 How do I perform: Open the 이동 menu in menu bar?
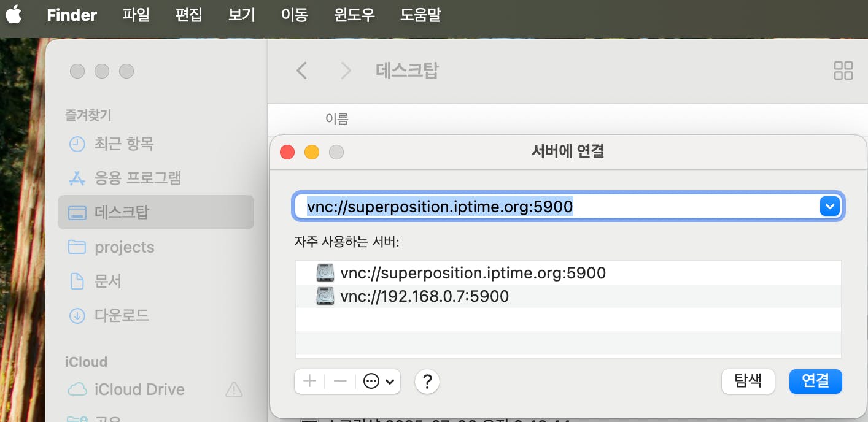click(294, 15)
